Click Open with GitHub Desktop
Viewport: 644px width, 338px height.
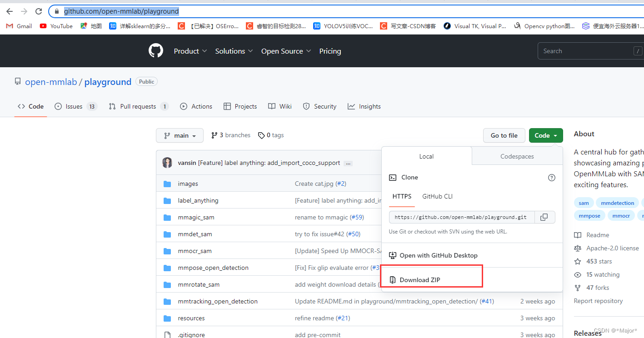pos(433,255)
